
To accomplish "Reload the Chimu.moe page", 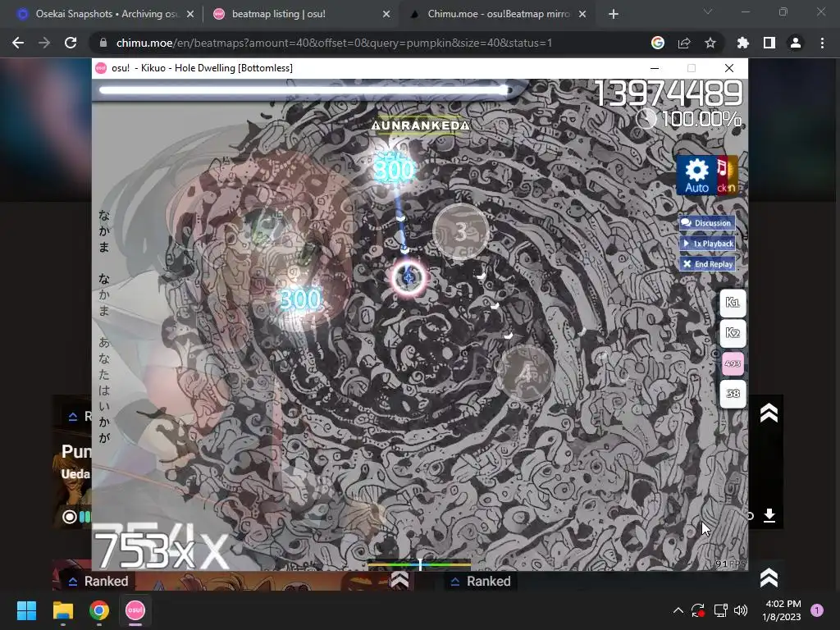I will (x=71, y=43).
